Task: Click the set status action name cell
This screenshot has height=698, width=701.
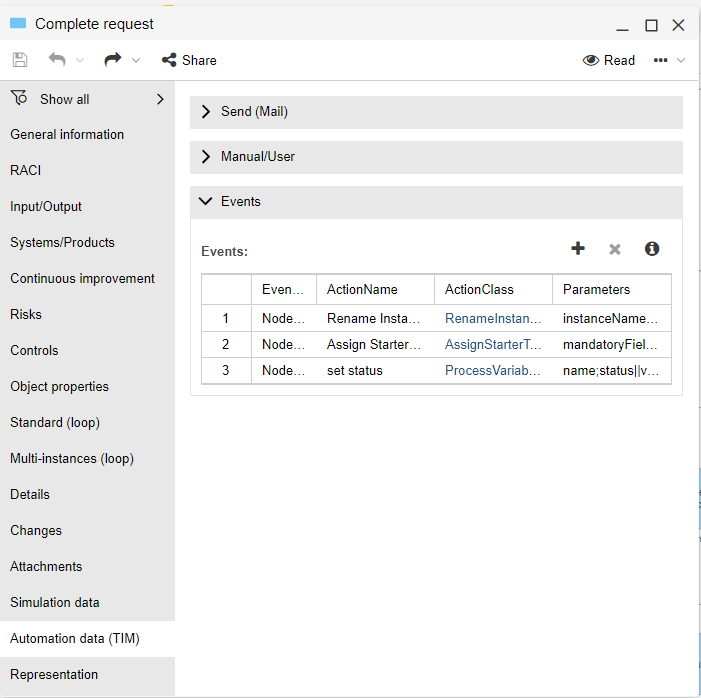Action: point(376,370)
